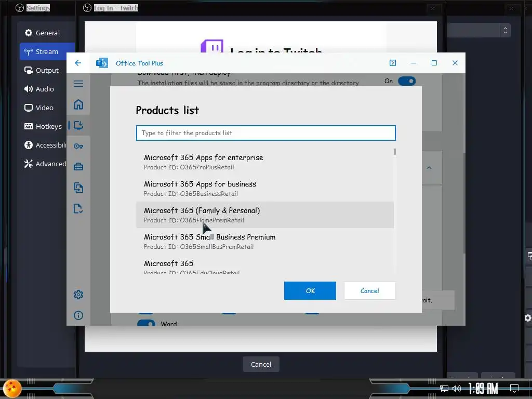Image resolution: width=532 pixels, height=399 pixels.
Task: Select General tab in OBS Settings
Action: pos(47,33)
